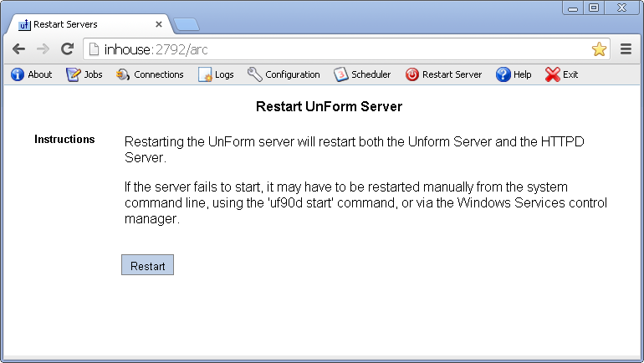
Task: Close the Restart Servers tab
Action: [159, 25]
